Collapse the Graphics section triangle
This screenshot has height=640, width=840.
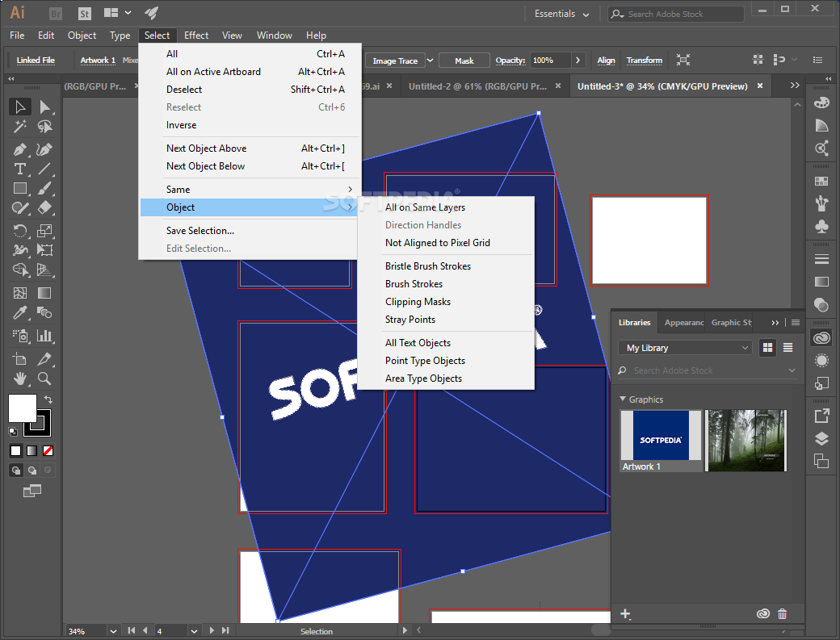pyautogui.click(x=623, y=399)
